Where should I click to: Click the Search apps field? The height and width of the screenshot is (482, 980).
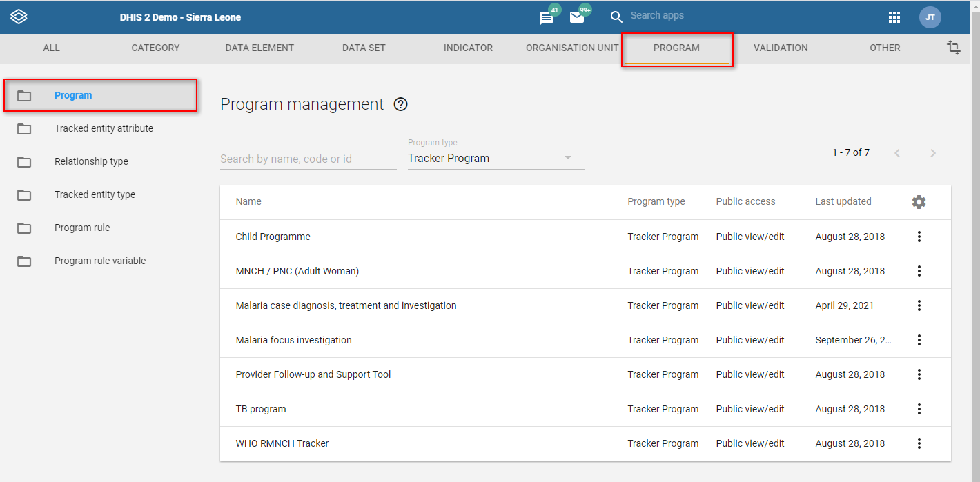[x=754, y=15]
